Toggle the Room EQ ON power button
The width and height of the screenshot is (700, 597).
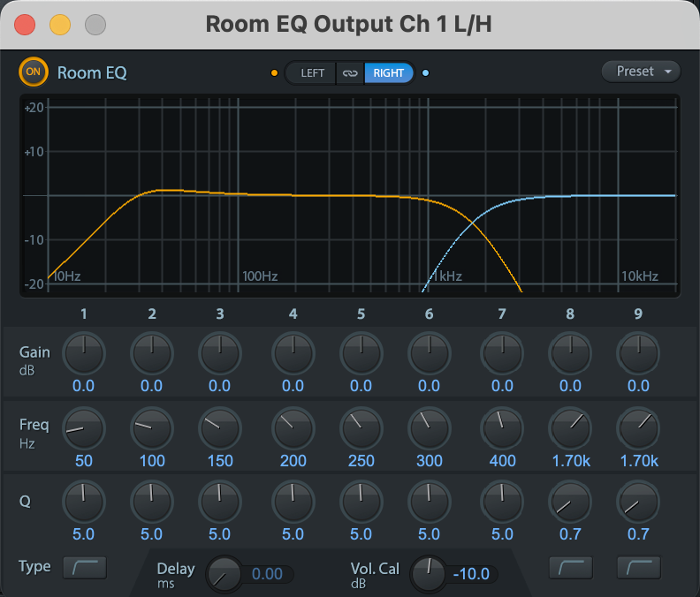pos(34,72)
